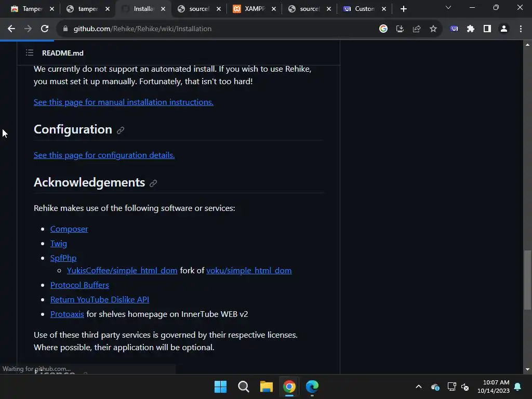This screenshot has width=532, height=399.
Task: Switch to the first sourcef tab
Action: click(195, 9)
